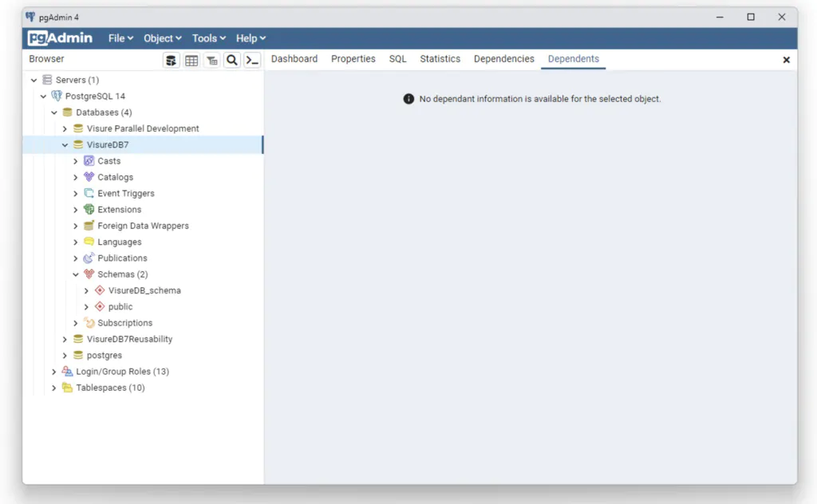Click the Schemas node icon
817x504 pixels.
tap(89, 274)
